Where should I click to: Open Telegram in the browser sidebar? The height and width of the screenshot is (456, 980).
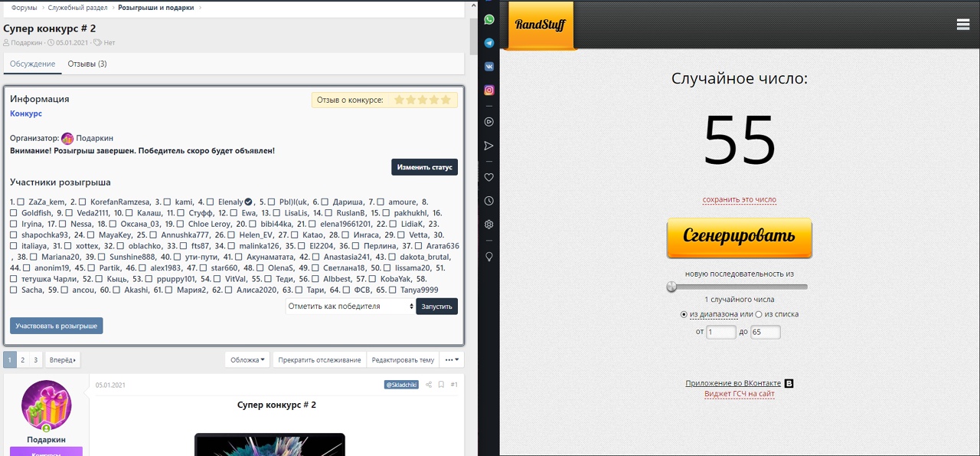coord(488,43)
